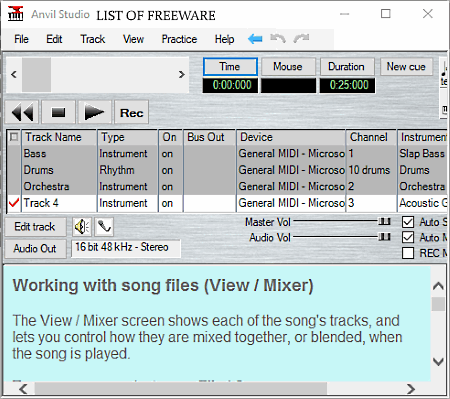Click the Bus Out cell for Track 4
Screen dimensions: 450x399
pos(209,203)
